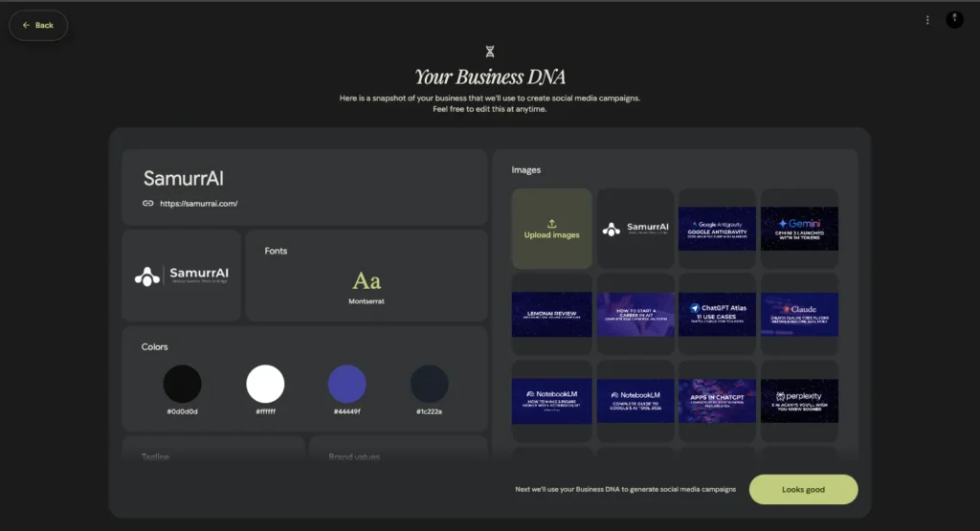Click the Montserrat font name
This screenshot has width=980, height=531.
pos(367,301)
